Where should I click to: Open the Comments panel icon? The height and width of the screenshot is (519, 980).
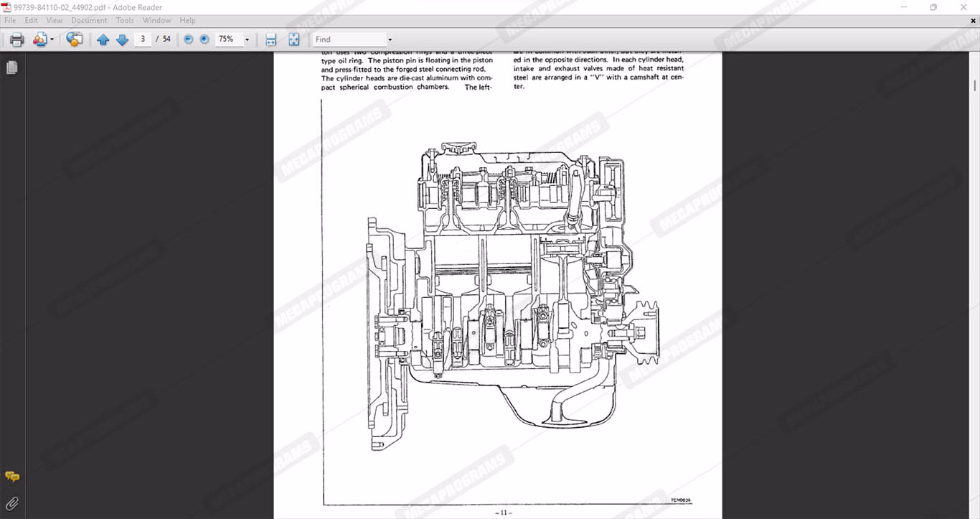click(12, 477)
